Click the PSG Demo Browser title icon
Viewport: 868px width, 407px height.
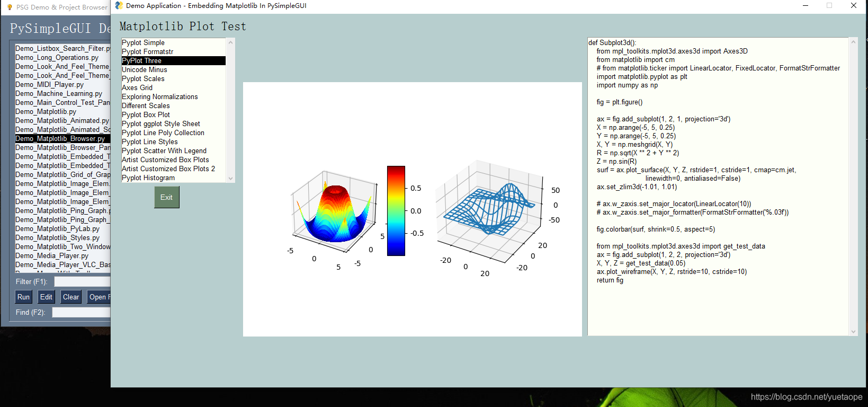[10, 7]
